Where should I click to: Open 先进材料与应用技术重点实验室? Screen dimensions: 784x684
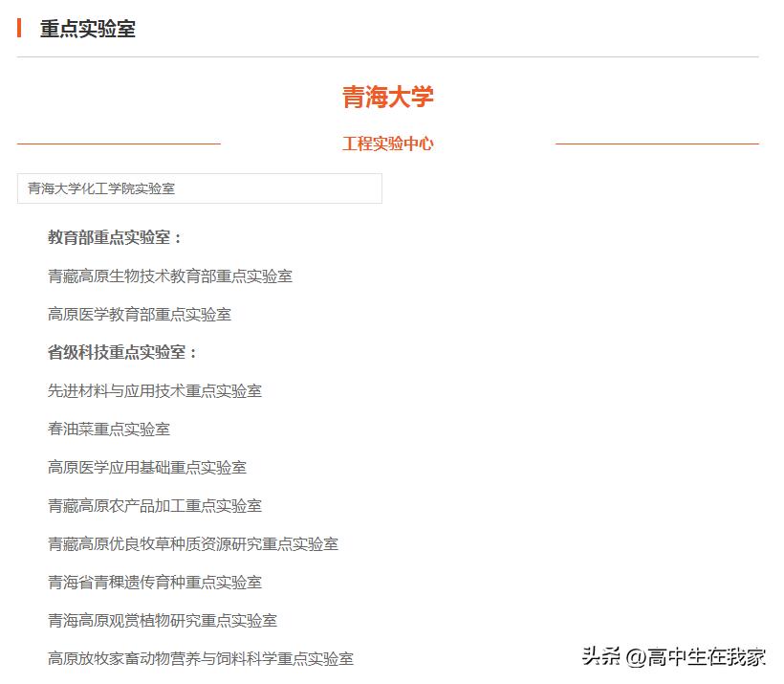(154, 390)
